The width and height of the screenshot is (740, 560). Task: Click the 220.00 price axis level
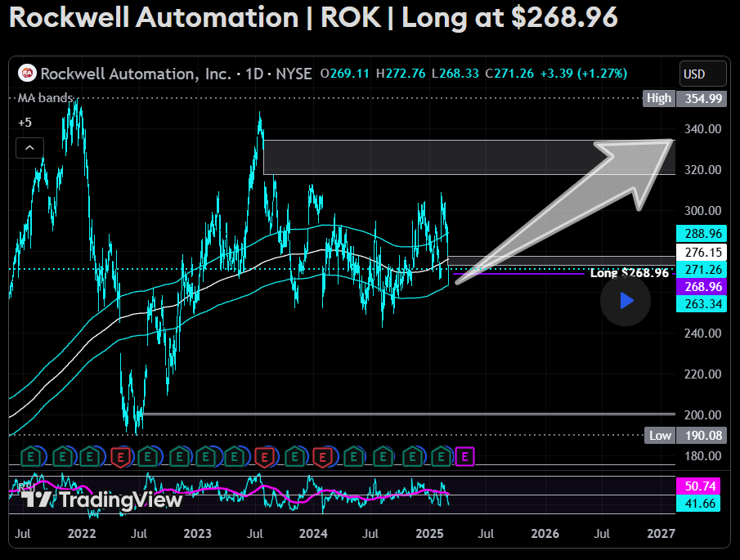click(702, 374)
